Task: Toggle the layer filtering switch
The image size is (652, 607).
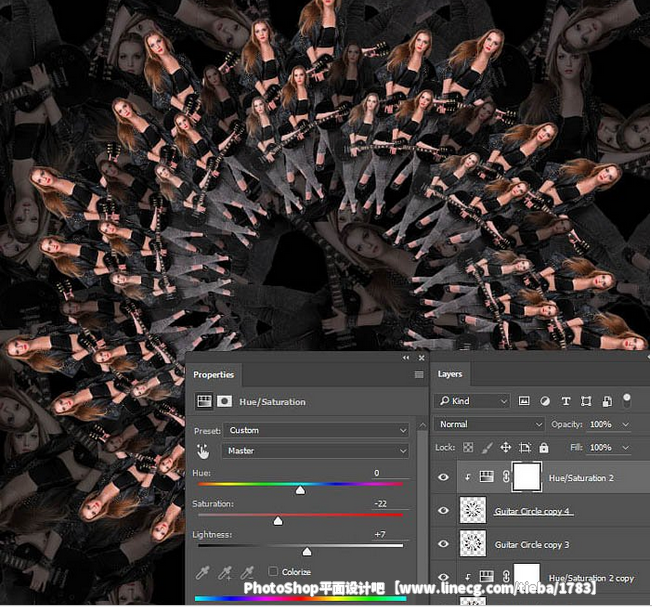Action: click(x=626, y=401)
